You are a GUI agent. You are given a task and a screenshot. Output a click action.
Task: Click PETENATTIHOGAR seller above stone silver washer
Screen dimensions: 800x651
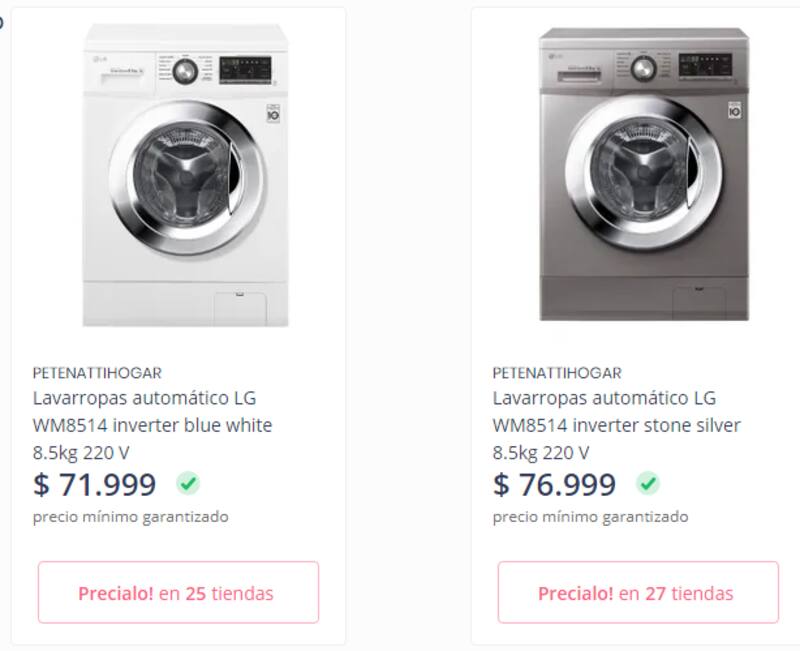point(557,373)
